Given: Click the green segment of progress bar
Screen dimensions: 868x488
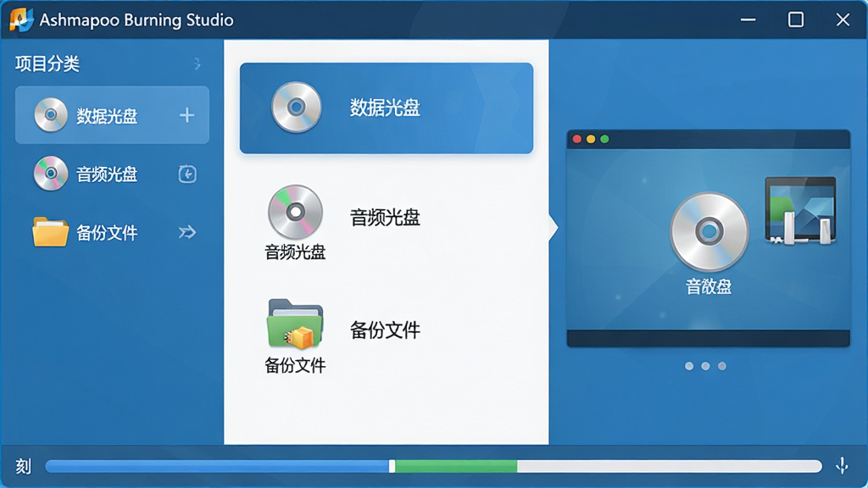Looking at the screenshot, I should pyautogui.click(x=456, y=467).
